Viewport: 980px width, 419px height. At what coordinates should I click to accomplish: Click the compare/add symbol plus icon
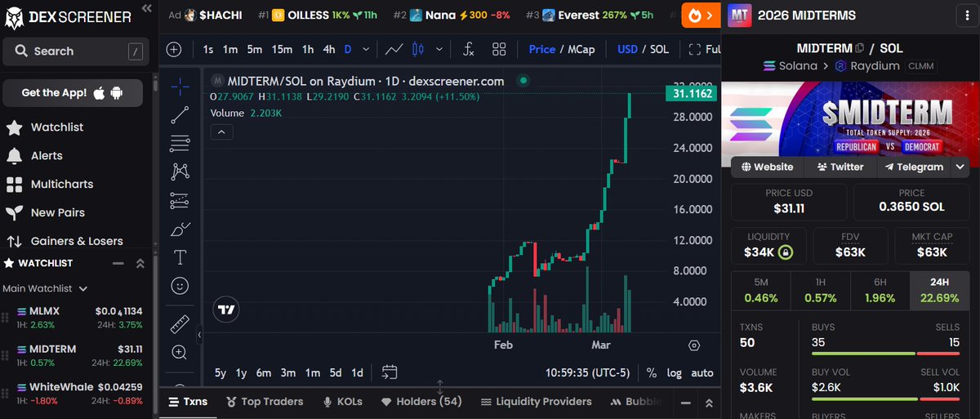click(174, 49)
